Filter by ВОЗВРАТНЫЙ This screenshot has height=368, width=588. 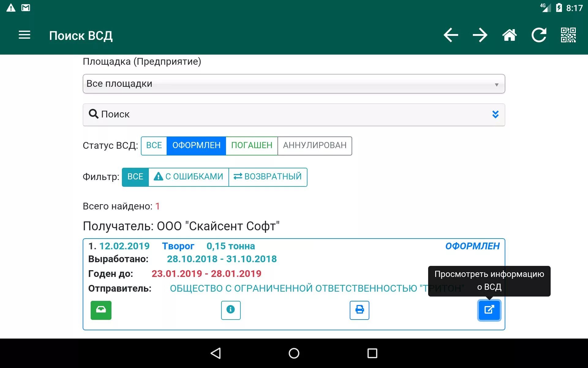[268, 177]
